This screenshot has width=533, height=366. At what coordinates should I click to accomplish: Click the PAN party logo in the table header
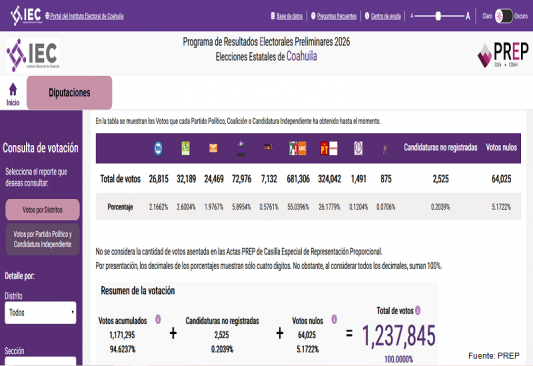158,148
